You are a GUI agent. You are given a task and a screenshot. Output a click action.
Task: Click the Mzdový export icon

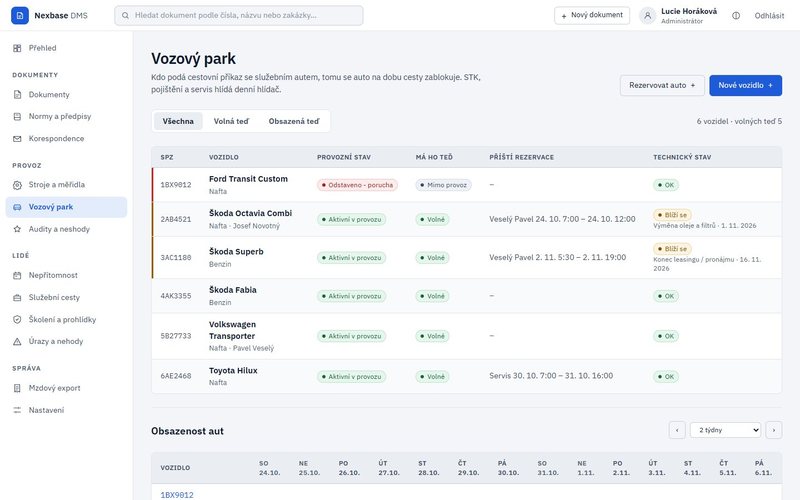[17, 388]
